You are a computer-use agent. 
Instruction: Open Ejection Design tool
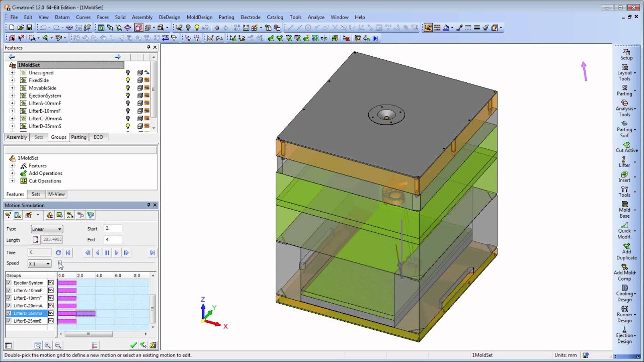click(x=625, y=335)
